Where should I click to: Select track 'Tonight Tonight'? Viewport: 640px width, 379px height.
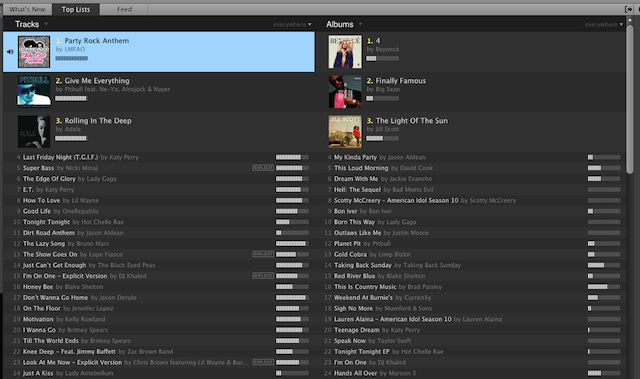point(47,222)
